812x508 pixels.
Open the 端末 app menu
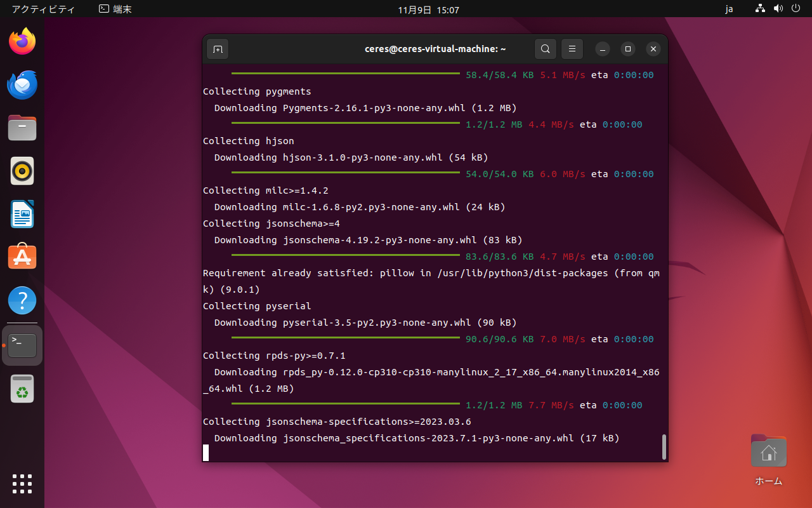coord(115,10)
